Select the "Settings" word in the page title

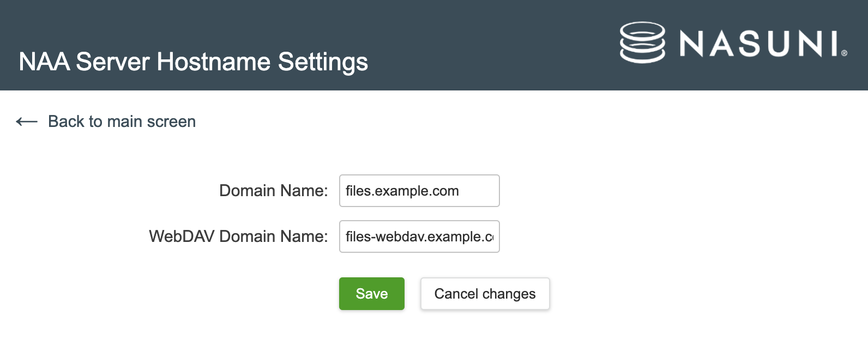323,62
